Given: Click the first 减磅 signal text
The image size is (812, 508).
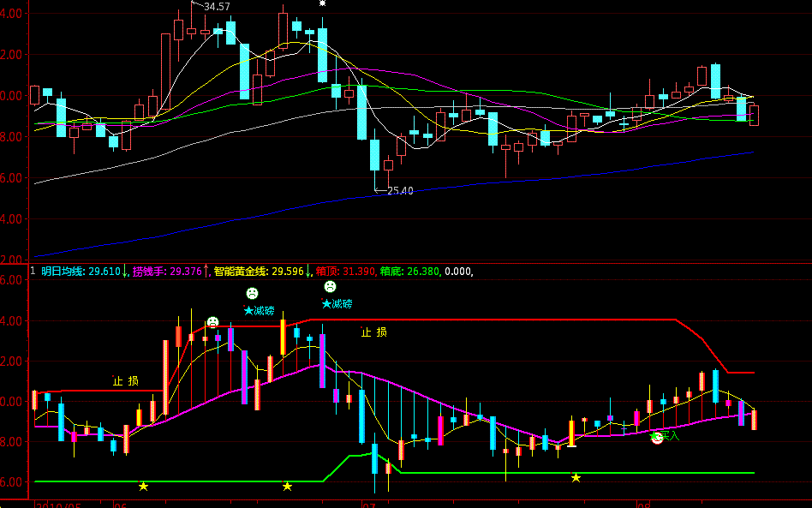Looking at the screenshot, I should (x=264, y=311).
